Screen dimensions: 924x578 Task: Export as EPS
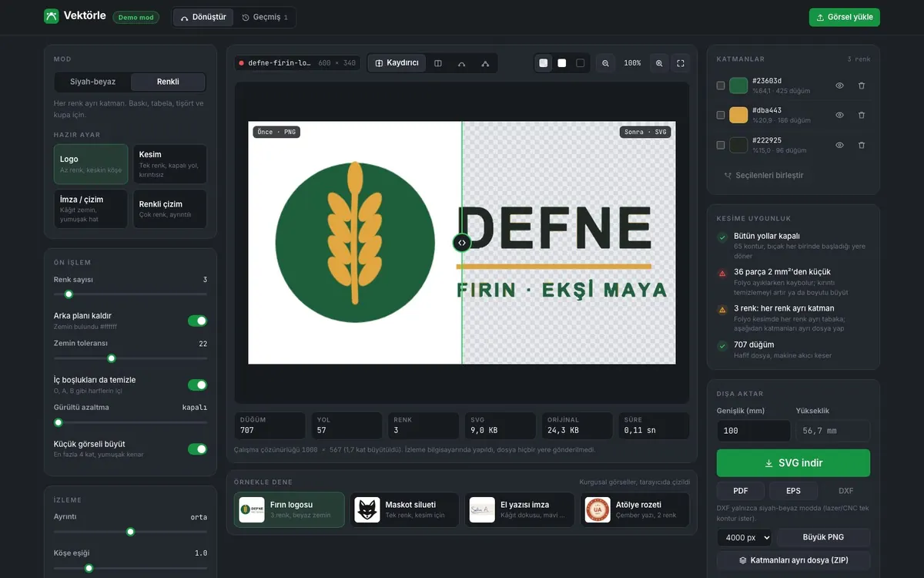[x=793, y=491]
